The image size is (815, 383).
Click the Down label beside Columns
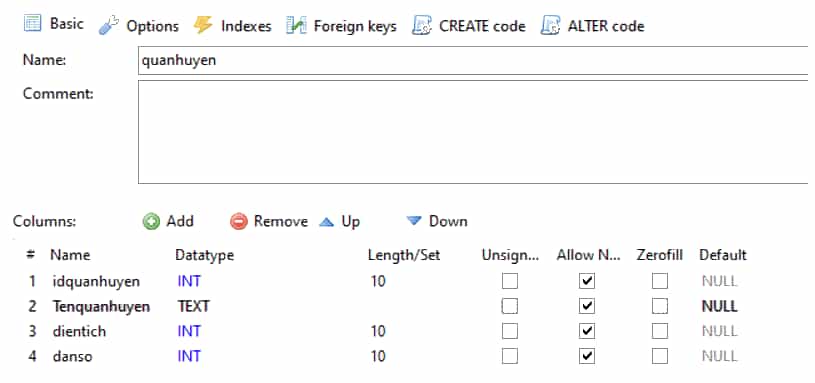coord(448,221)
